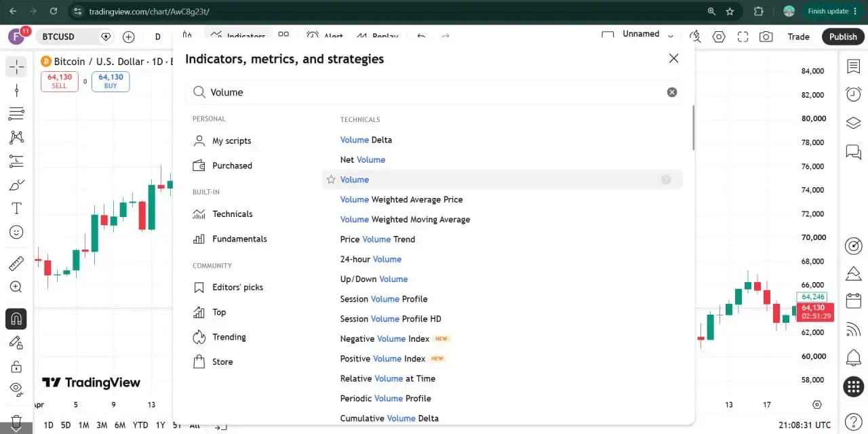The height and width of the screenshot is (434, 868).
Task: Open the trend line tool
Action: pyautogui.click(x=16, y=90)
